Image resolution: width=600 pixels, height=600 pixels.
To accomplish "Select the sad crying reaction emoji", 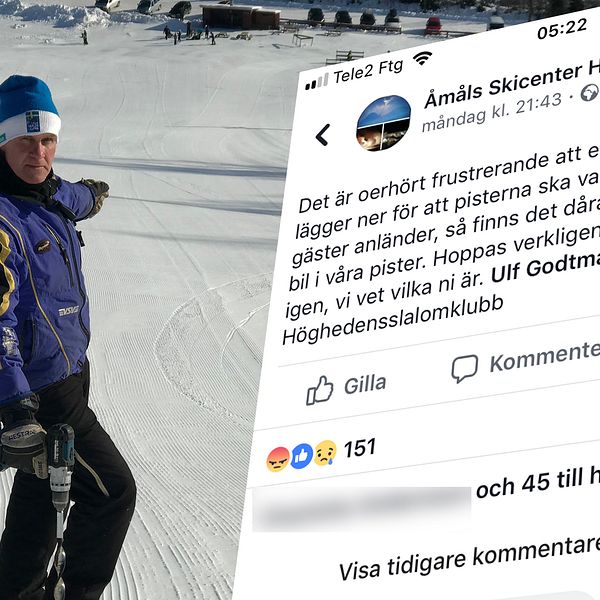I will pyautogui.click(x=325, y=453).
